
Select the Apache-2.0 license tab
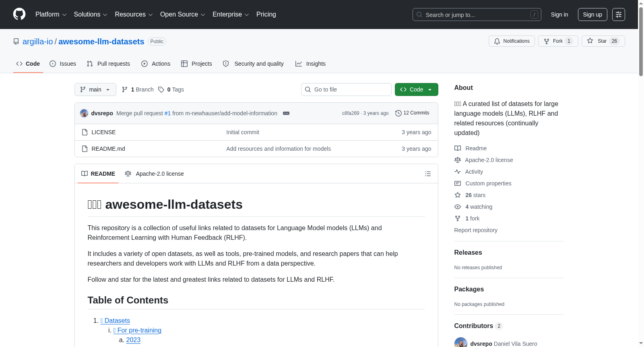154,174
